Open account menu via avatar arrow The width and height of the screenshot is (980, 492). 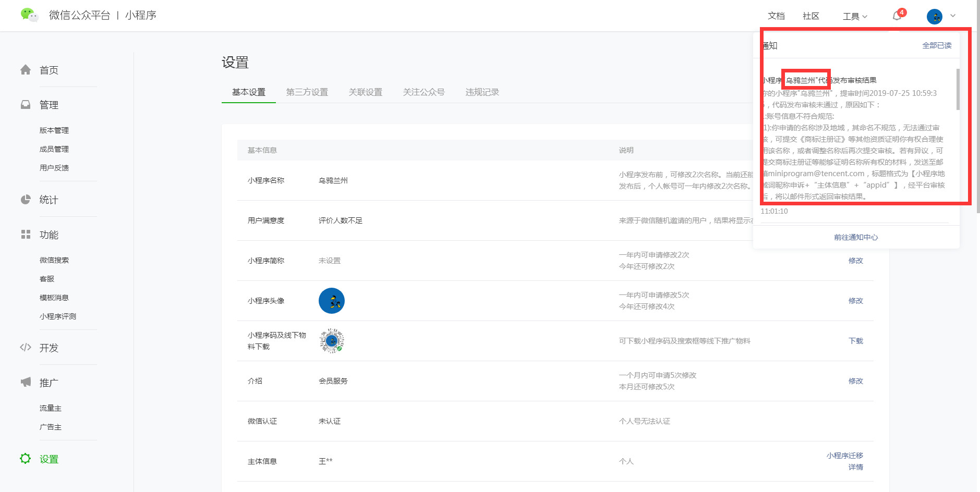tap(953, 16)
